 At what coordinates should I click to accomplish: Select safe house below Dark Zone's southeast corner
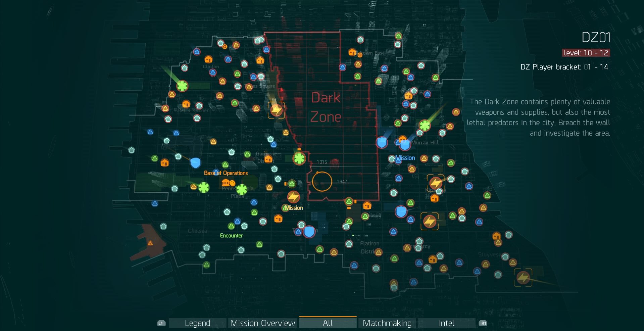click(x=367, y=205)
